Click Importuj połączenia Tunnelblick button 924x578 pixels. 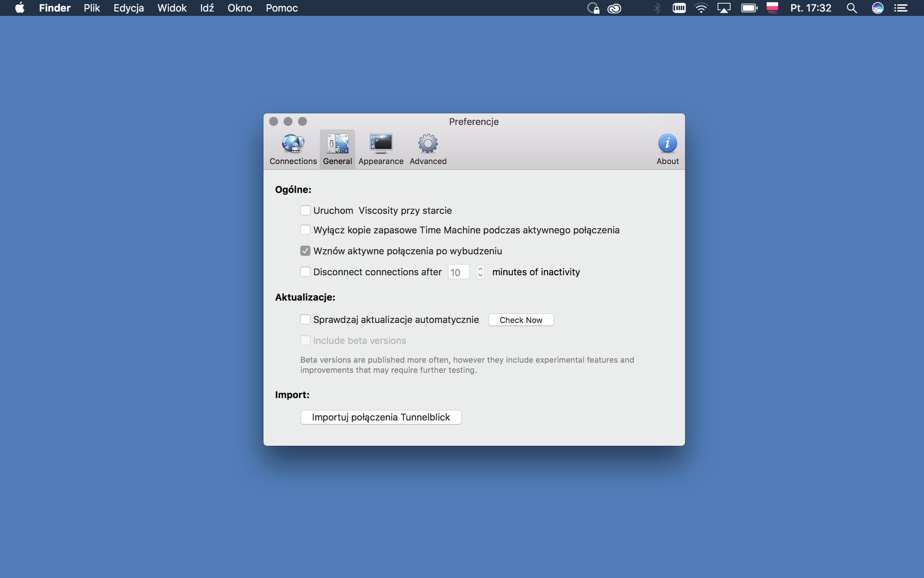click(381, 417)
